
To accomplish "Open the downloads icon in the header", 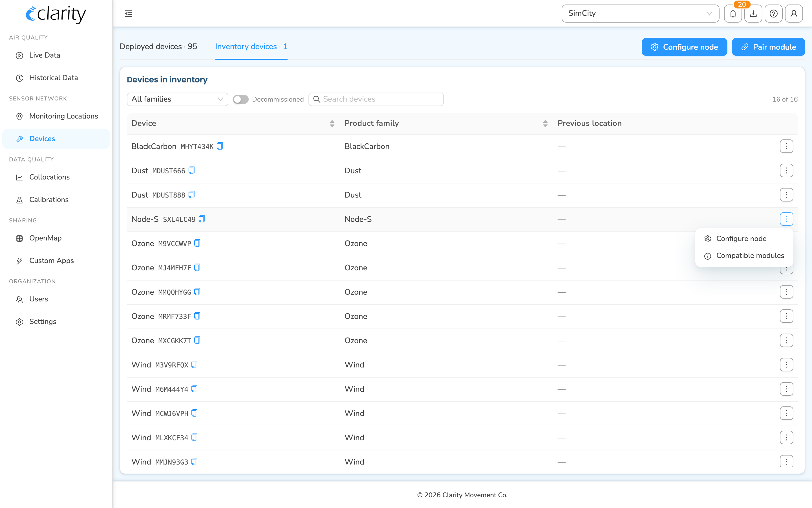I will coord(753,14).
